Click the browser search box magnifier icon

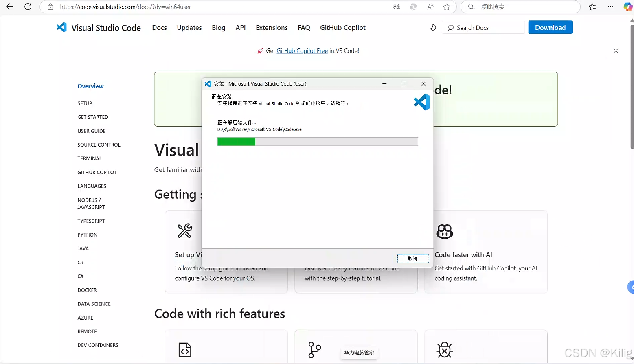click(x=471, y=7)
